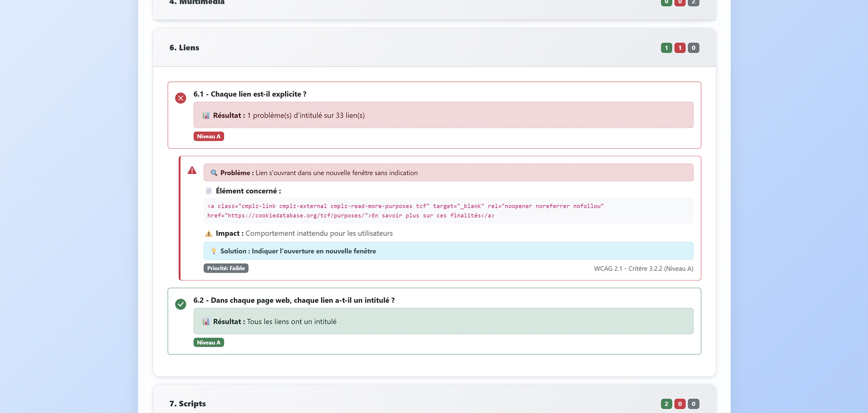Click the yellow warning icon beside Impact

[208, 234]
